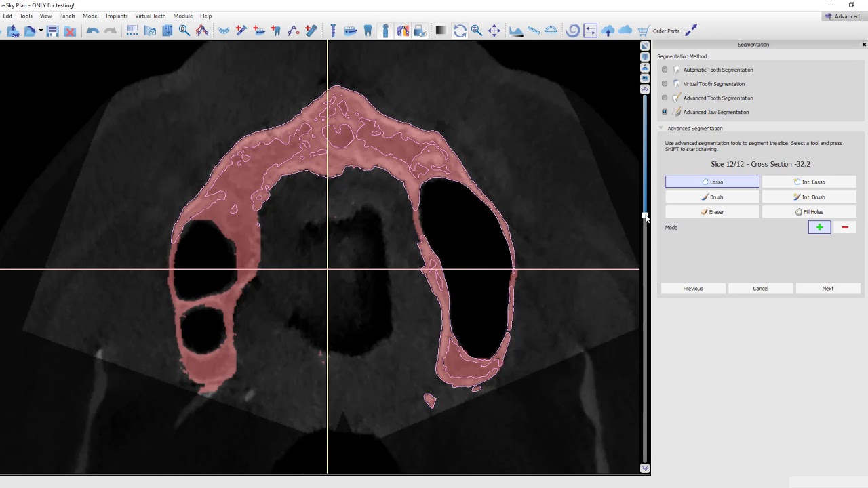Undo the last action

tap(93, 30)
